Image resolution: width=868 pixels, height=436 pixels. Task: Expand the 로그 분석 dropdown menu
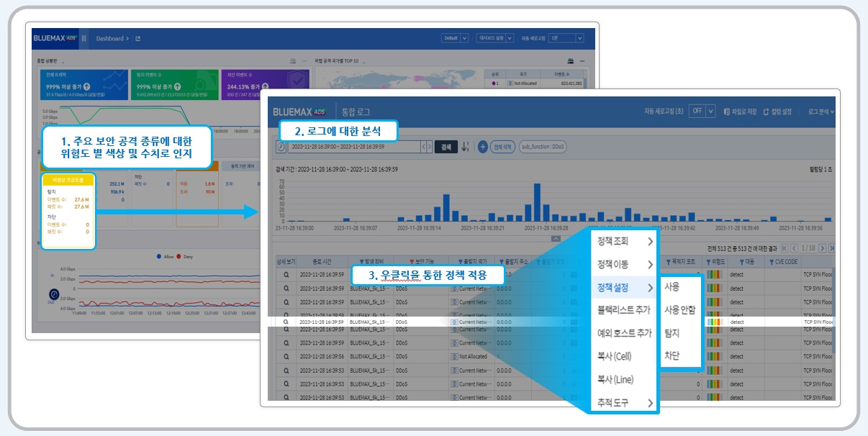(820, 112)
